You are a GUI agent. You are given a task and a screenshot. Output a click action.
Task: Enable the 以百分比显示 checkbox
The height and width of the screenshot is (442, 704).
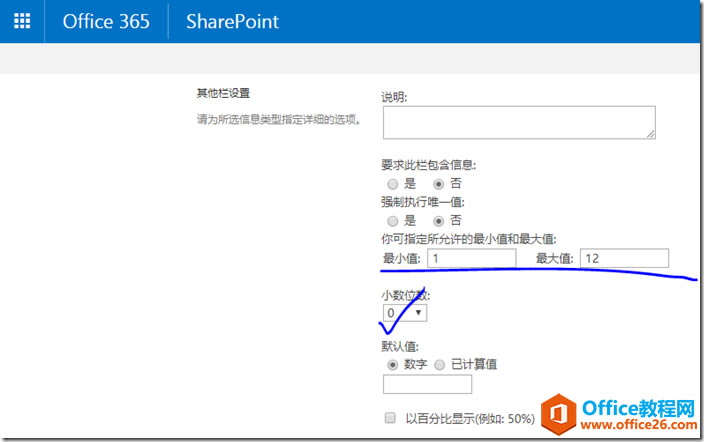[x=390, y=418]
